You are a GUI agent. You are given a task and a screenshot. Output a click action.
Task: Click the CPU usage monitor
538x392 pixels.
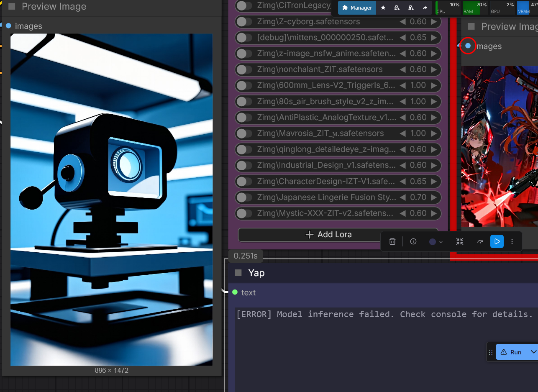tap(448, 8)
